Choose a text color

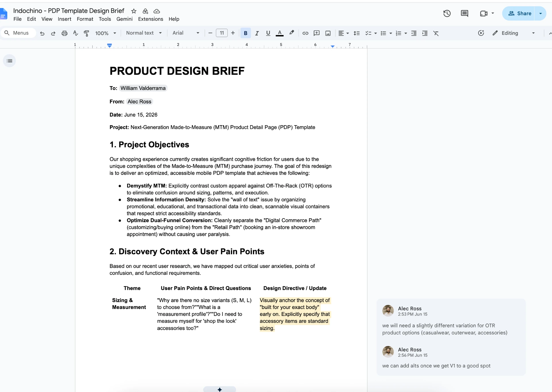[x=280, y=33]
